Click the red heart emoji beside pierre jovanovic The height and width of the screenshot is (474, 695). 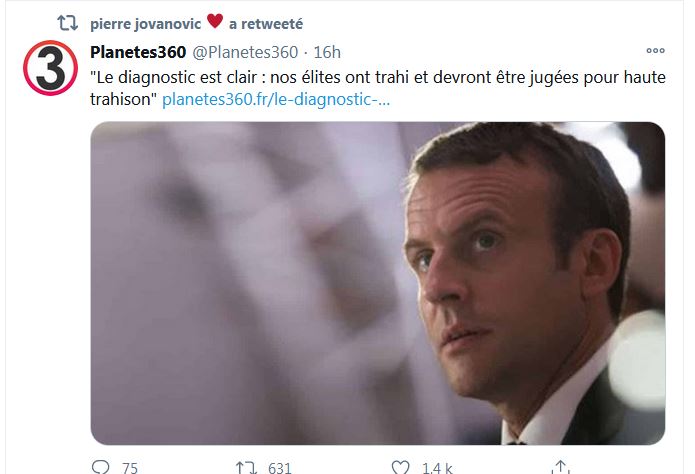point(214,21)
